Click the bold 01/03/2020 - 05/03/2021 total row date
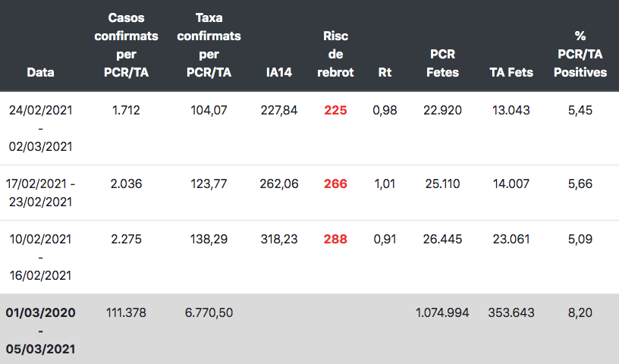 click(x=40, y=331)
